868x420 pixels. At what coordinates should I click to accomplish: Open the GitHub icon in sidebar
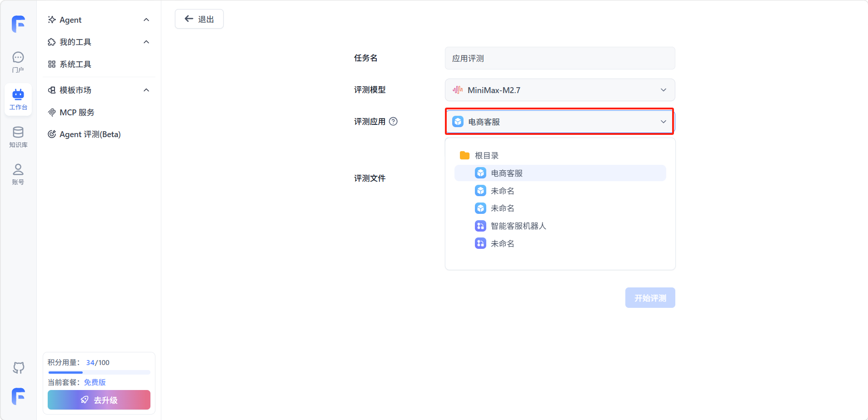click(x=18, y=367)
